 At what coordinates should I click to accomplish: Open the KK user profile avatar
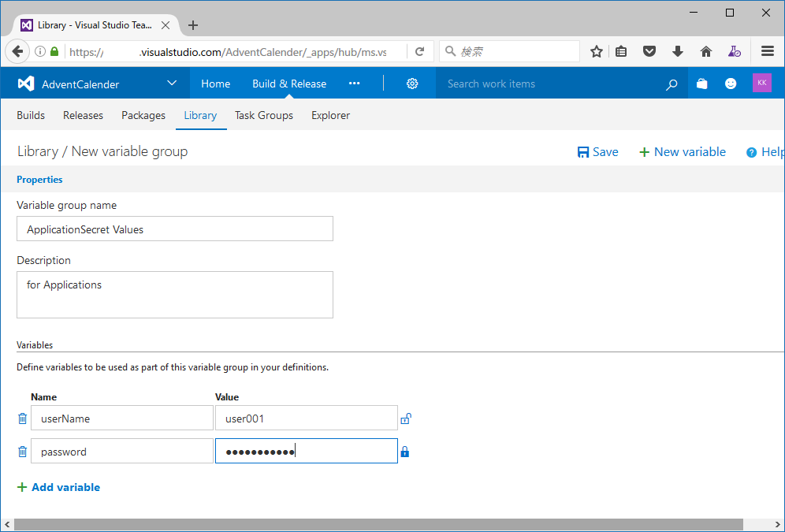coord(762,83)
